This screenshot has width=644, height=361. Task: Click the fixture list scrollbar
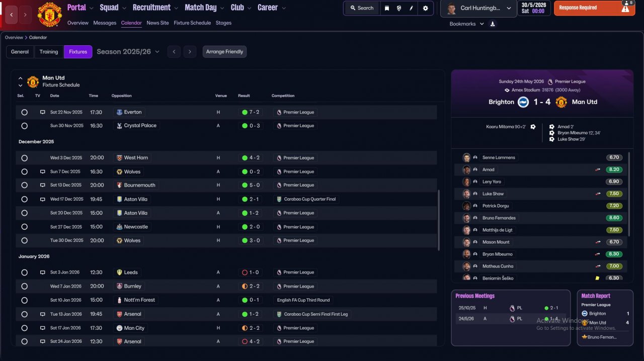pyautogui.click(x=439, y=220)
